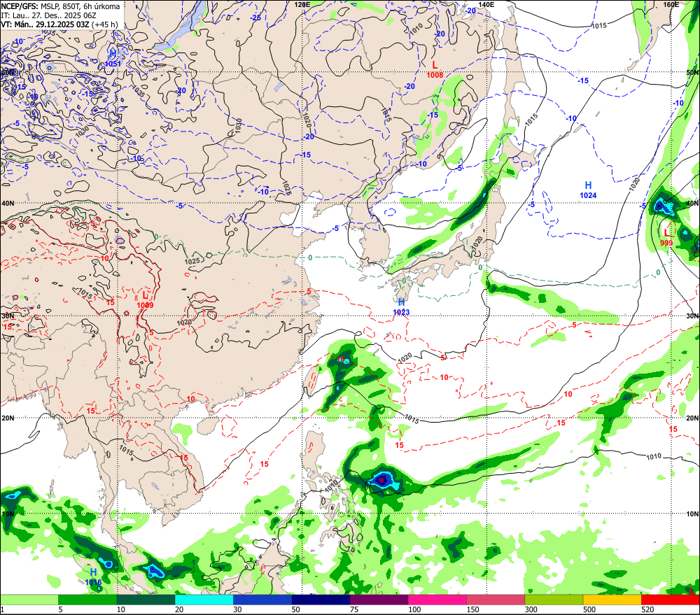Click the light green 1 mm legend swatch
This screenshot has width=700, height=615.
pos(29,600)
